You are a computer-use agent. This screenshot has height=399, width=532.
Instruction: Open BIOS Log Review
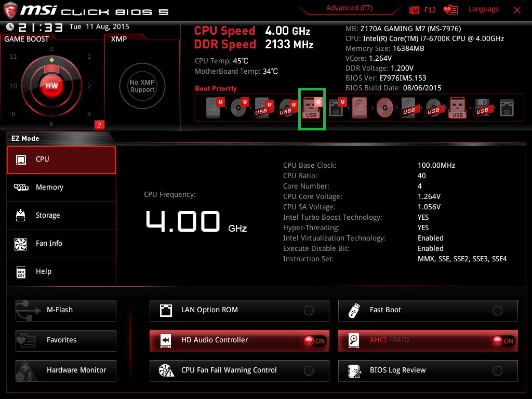coord(428,371)
